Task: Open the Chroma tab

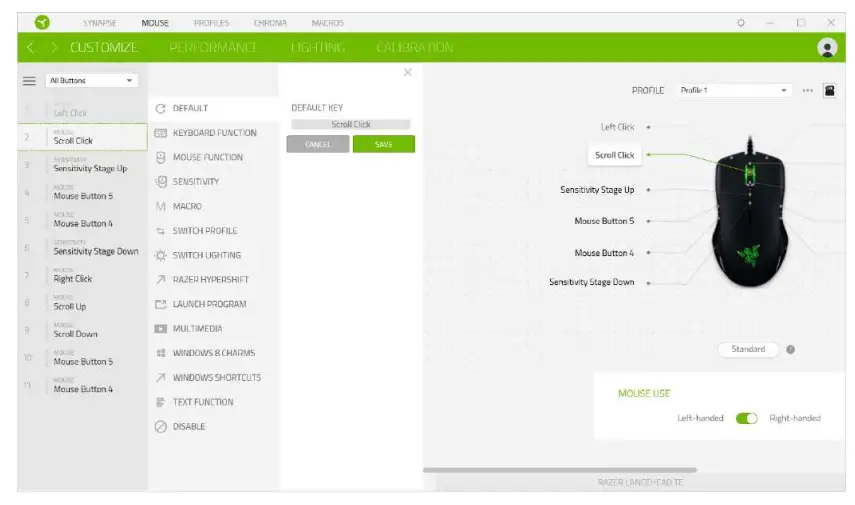Action: point(270,23)
